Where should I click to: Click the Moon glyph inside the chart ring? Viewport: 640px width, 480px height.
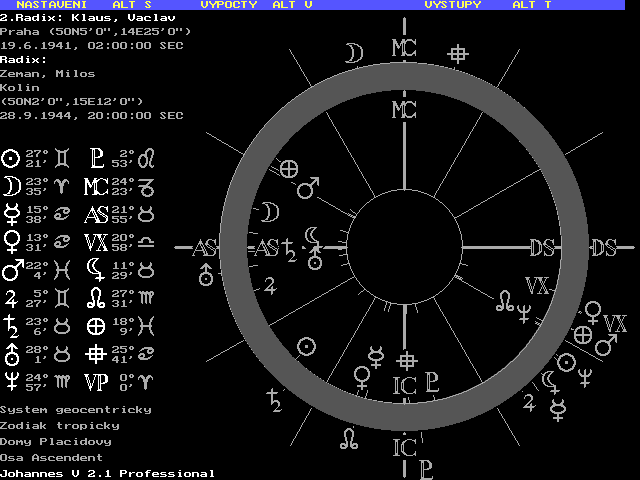pos(270,212)
